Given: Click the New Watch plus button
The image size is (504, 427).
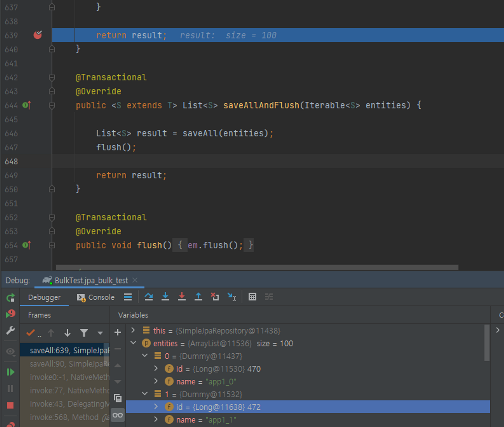Looking at the screenshot, I should 118,332.
